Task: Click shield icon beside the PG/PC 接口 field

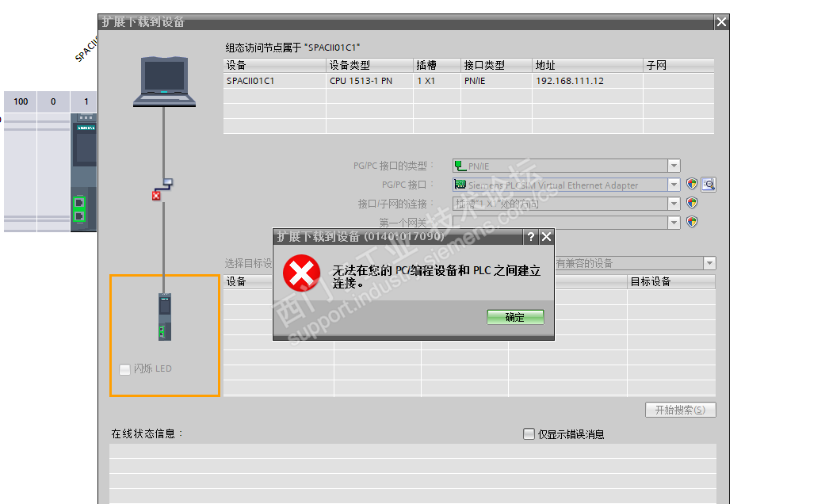Action: [x=692, y=184]
